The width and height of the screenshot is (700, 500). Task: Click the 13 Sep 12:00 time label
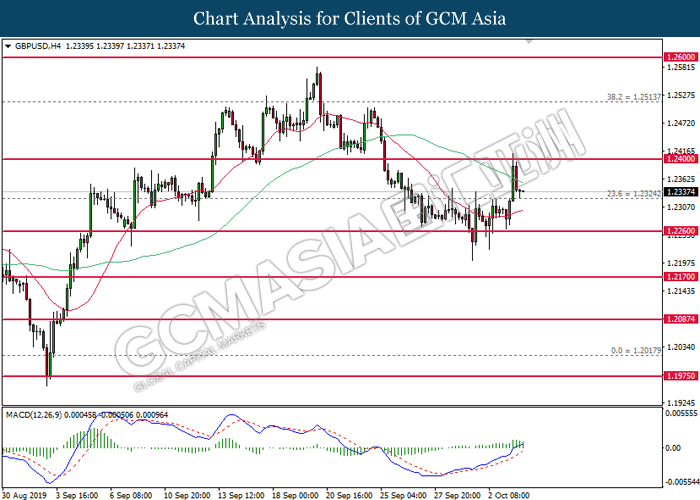[241, 495]
